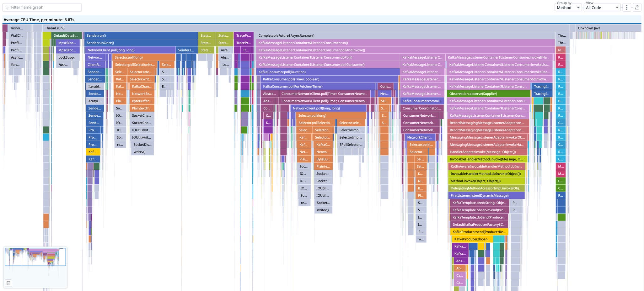Select the Thread.run() frame

click(x=306, y=28)
